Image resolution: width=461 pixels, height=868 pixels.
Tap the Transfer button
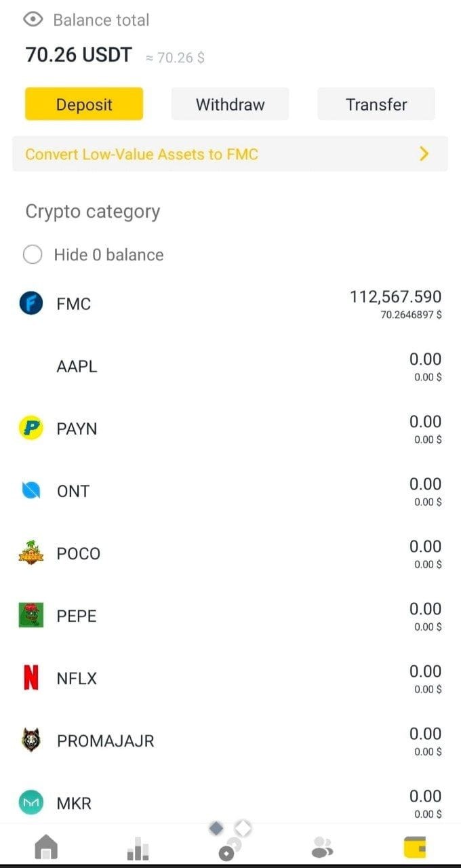click(x=376, y=104)
